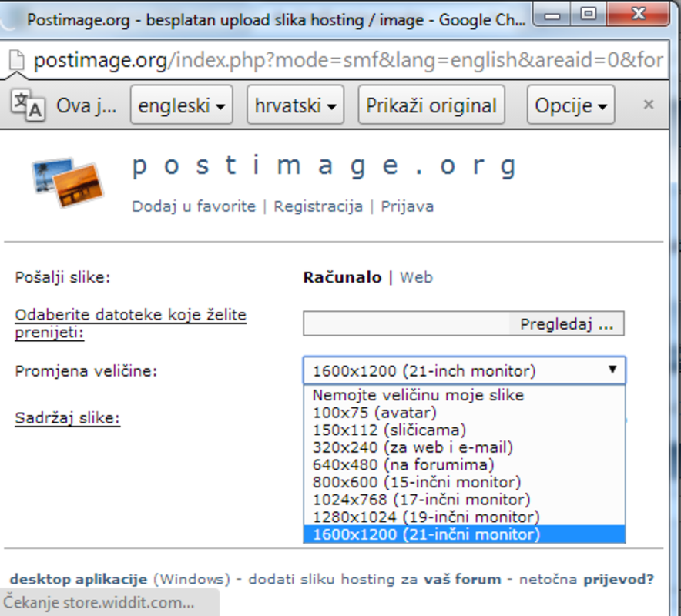Click the 'Čekanje store.widdit.com...' status text

click(99, 603)
